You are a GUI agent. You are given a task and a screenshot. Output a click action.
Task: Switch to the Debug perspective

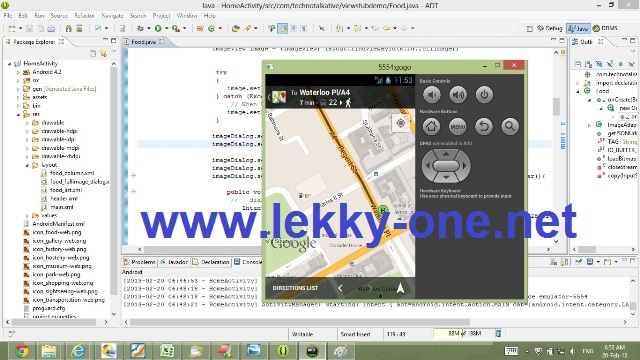point(549,28)
